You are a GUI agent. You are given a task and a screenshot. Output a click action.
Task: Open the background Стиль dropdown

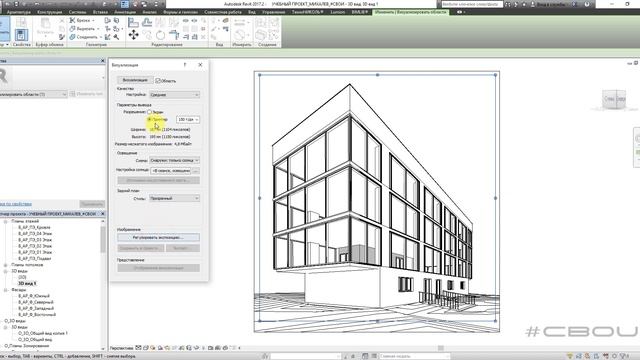pos(174,198)
